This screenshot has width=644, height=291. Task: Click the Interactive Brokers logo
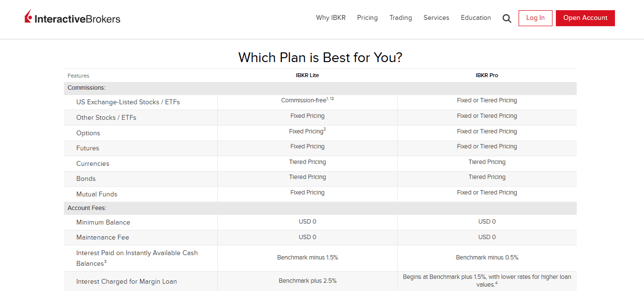(73, 18)
